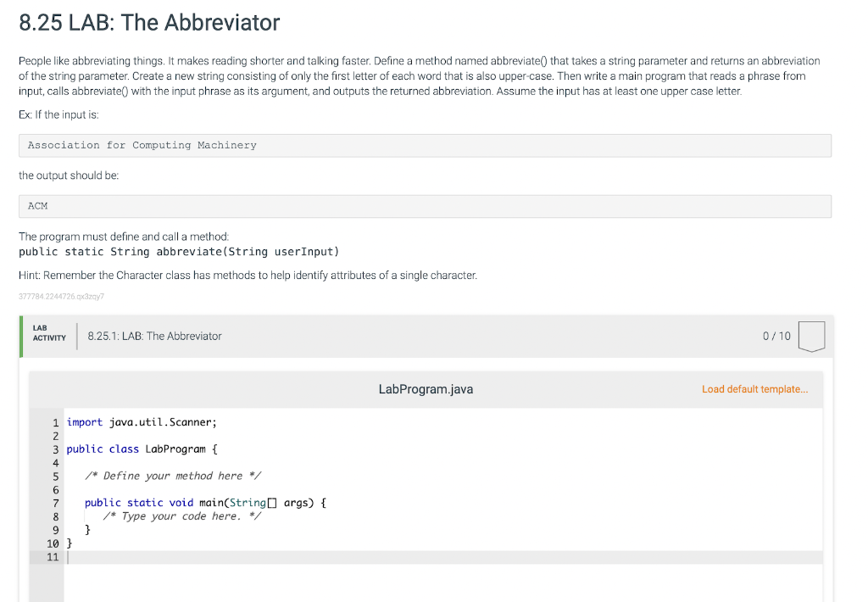Click the 8.25 LAB: The Abbreviator heading
The image size is (868, 602).
(149, 23)
